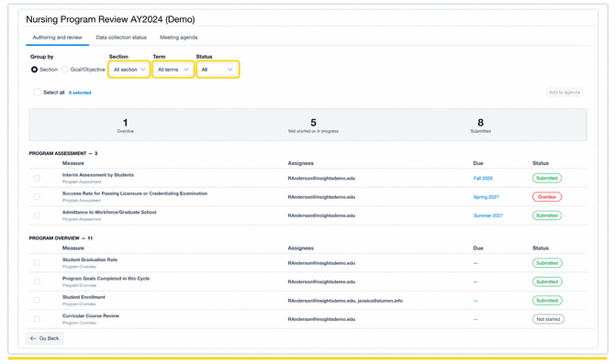Click PROGRAM OVERVIEW section heading

tap(61, 238)
